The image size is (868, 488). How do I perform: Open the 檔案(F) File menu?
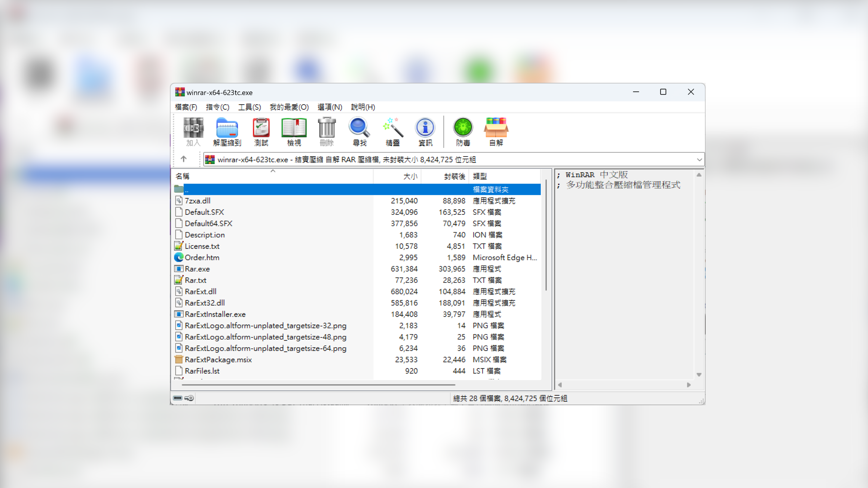click(x=186, y=107)
